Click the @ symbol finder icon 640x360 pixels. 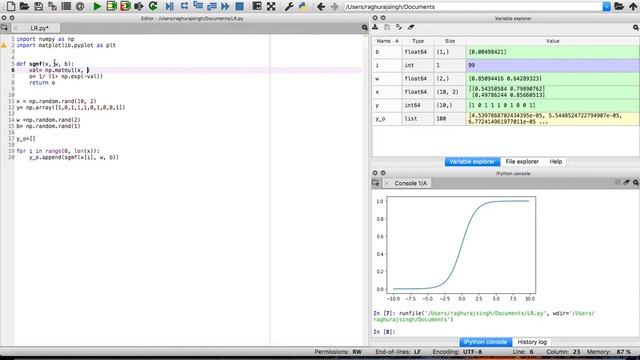[x=80, y=6]
